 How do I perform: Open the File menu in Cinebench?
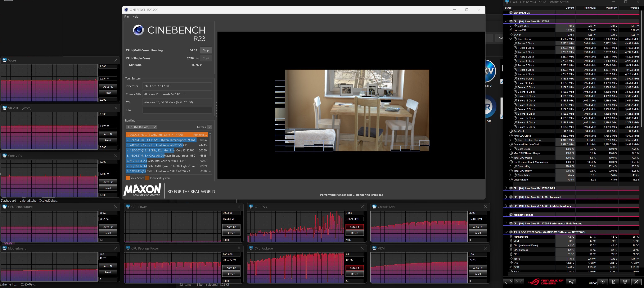point(126,17)
